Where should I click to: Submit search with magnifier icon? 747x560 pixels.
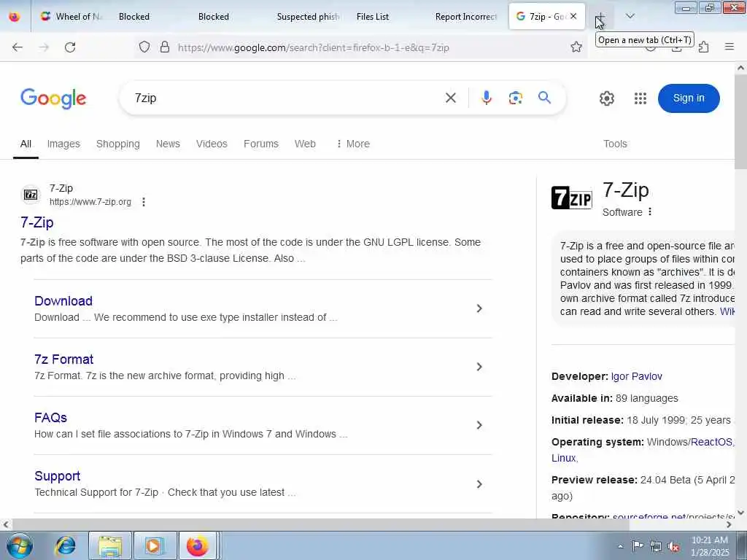click(544, 98)
